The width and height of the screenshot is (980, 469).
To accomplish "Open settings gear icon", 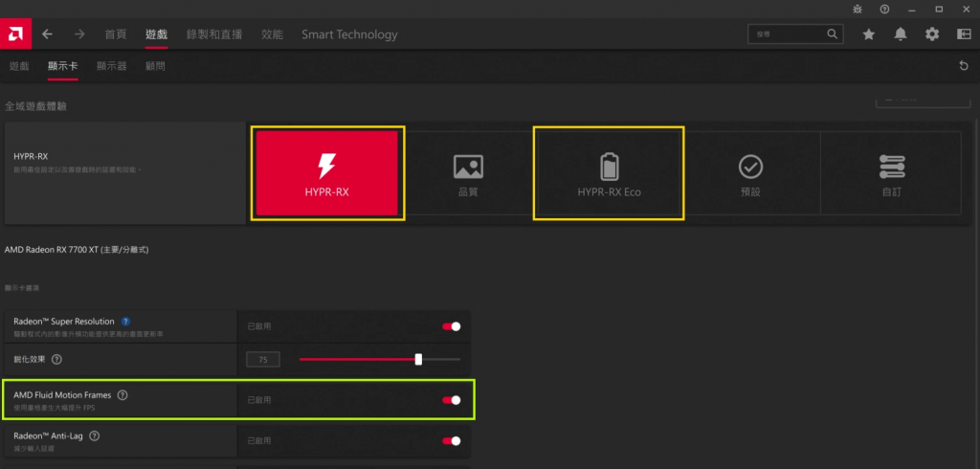I will 932,34.
